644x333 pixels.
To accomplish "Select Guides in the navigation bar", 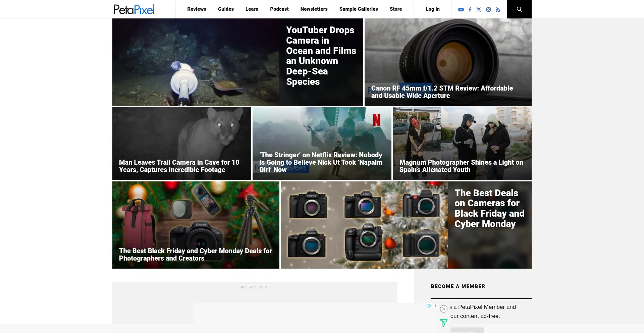I will click(226, 9).
